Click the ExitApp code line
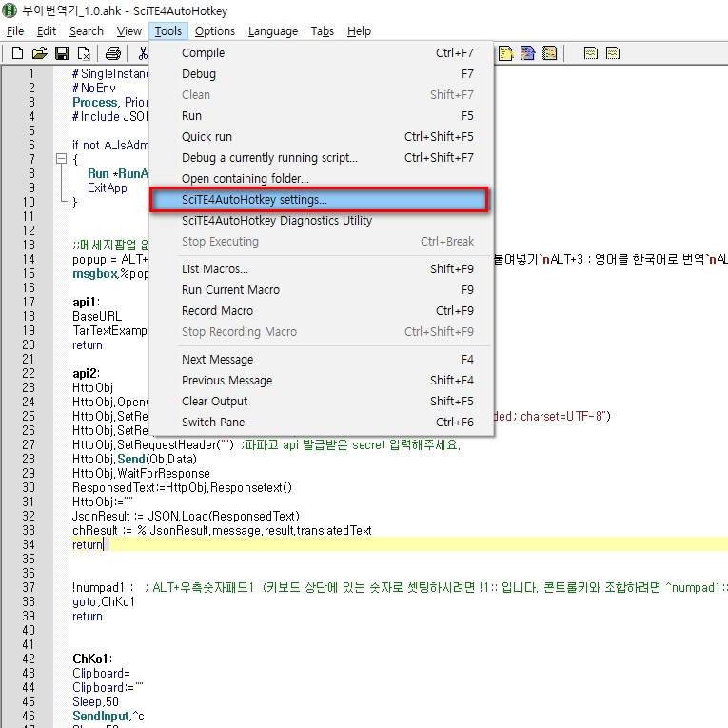 [x=108, y=187]
